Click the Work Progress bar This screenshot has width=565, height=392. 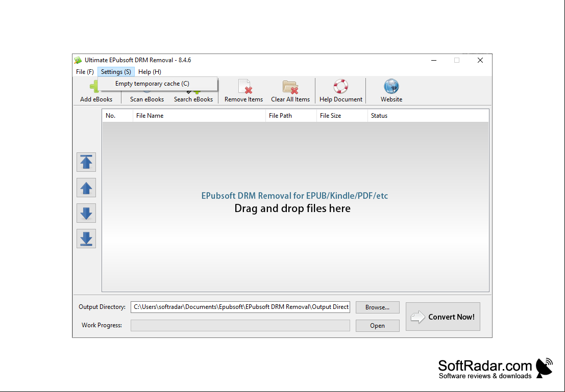[240, 325]
